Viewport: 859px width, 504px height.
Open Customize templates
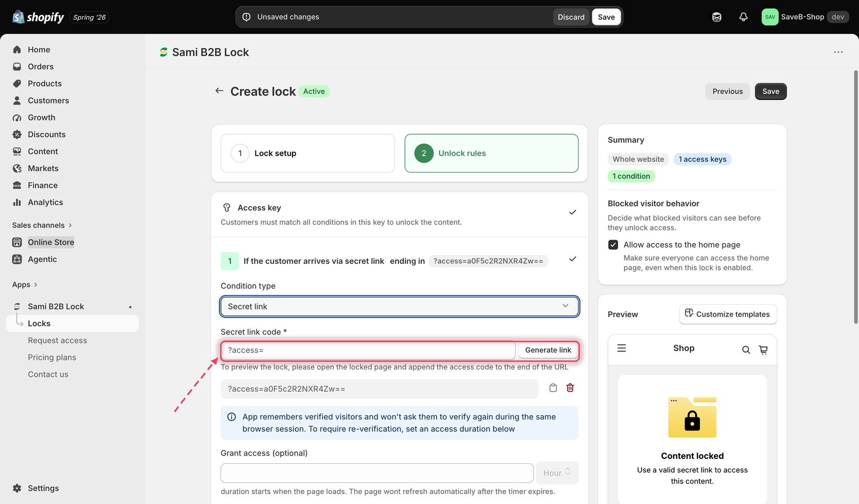pyautogui.click(x=728, y=314)
